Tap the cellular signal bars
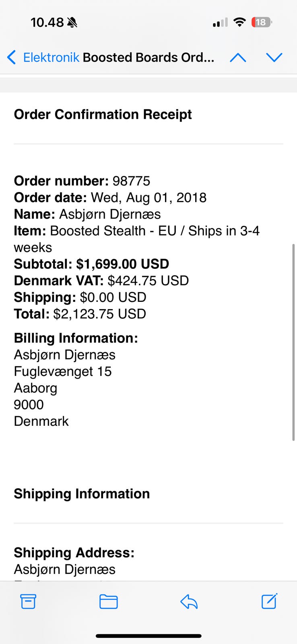The height and width of the screenshot is (644, 297). tap(220, 23)
